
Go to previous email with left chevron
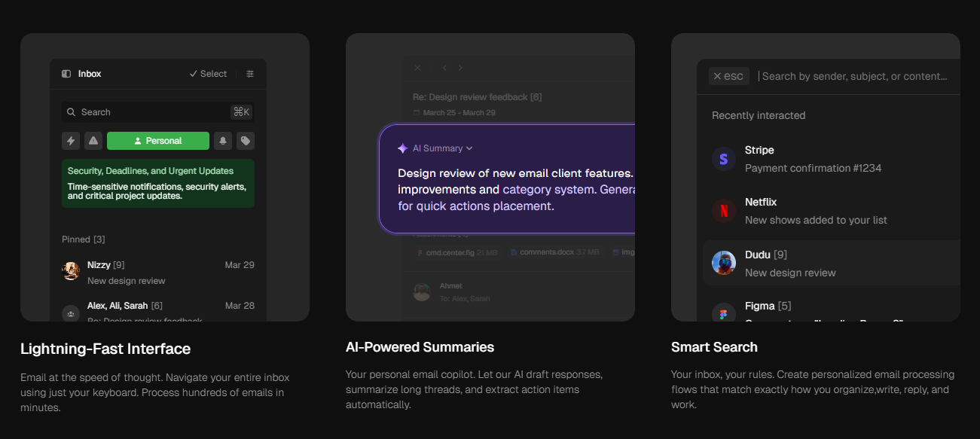pos(444,68)
